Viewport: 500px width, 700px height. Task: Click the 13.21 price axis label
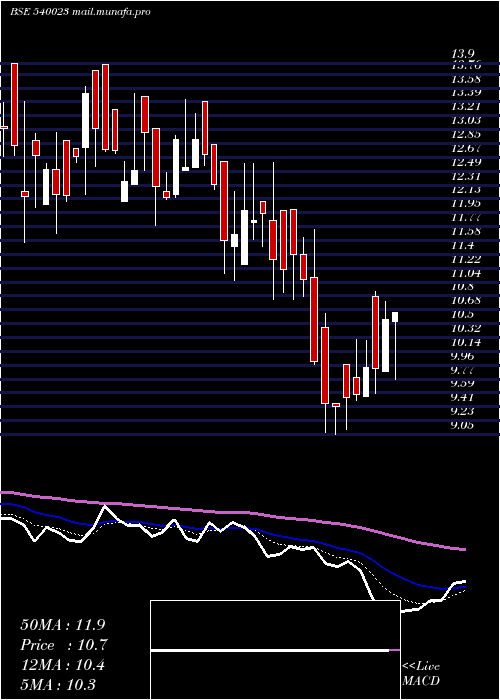click(x=466, y=106)
